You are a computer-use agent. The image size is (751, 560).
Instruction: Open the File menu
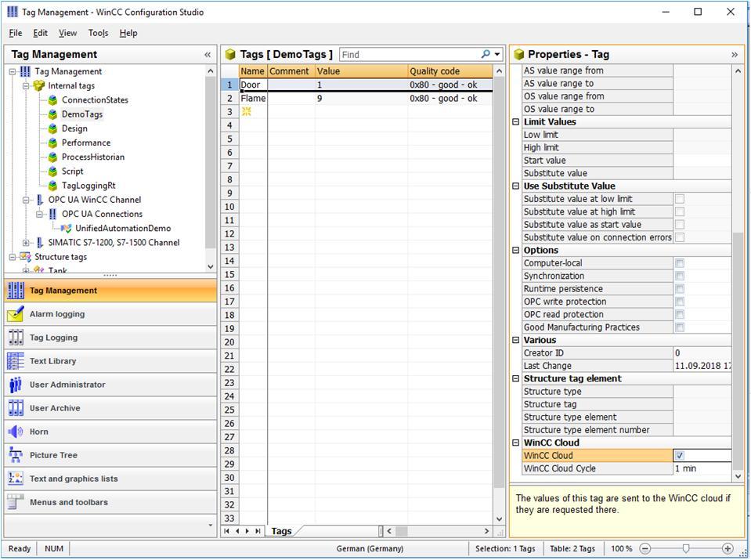coord(16,33)
